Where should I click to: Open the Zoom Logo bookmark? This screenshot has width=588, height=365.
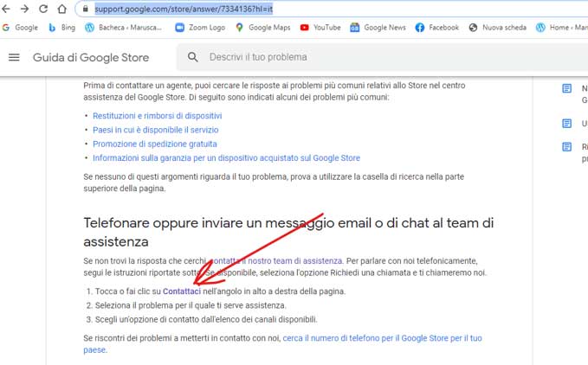tap(199, 28)
